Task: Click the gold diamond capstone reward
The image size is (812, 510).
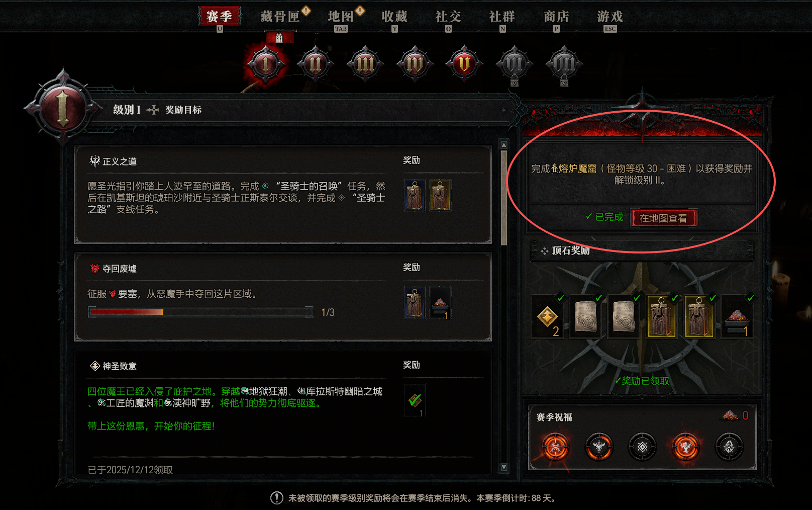Action: 547,316
